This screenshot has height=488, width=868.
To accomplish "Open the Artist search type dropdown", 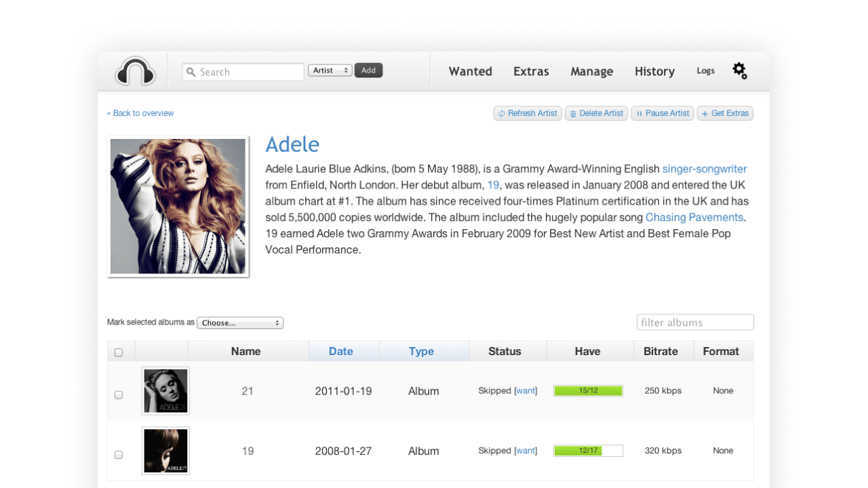I will pyautogui.click(x=330, y=70).
